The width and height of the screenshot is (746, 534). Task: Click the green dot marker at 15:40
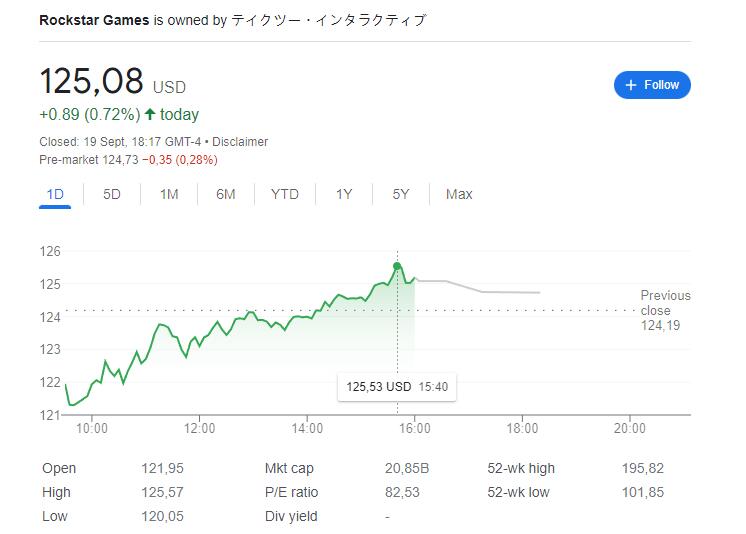[x=397, y=266]
